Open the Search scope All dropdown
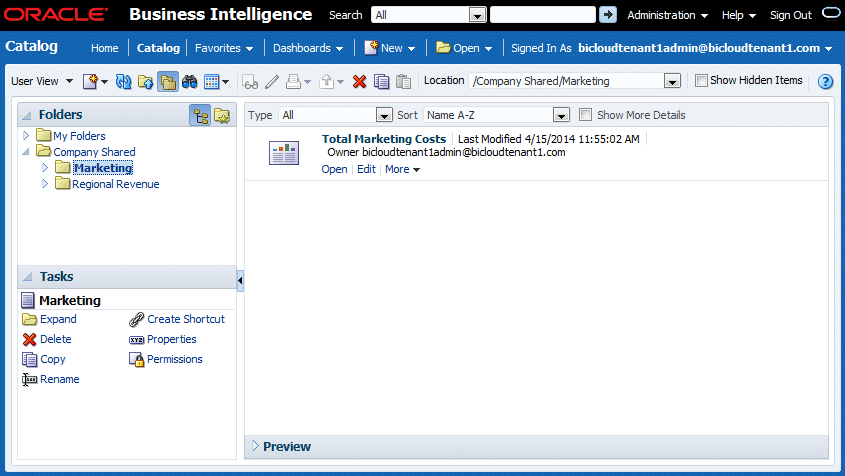The height and width of the screenshot is (476, 845). [x=477, y=15]
